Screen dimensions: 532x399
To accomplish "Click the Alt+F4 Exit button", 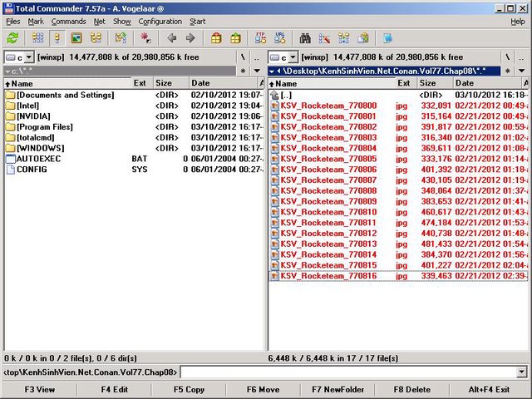I will point(490,390).
